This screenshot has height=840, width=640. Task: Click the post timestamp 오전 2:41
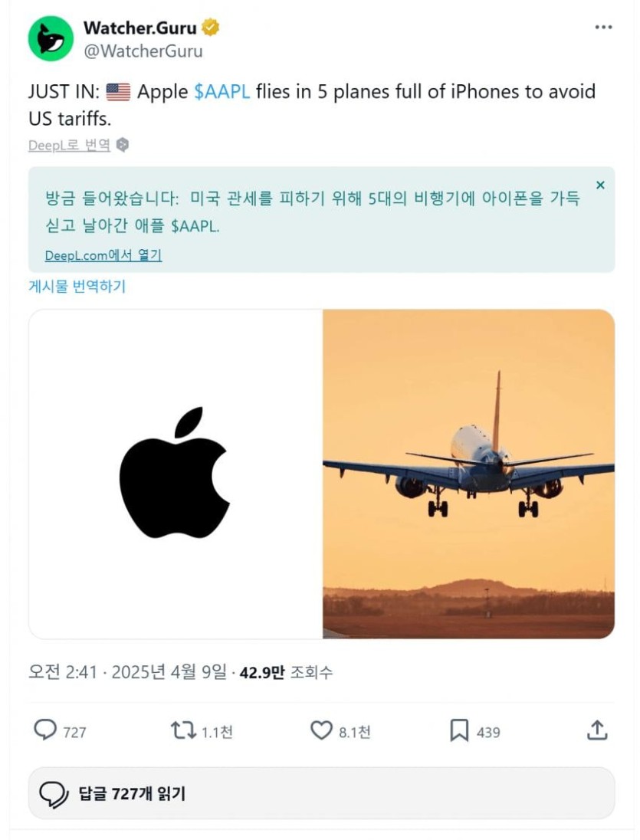pyautogui.click(x=63, y=672)
